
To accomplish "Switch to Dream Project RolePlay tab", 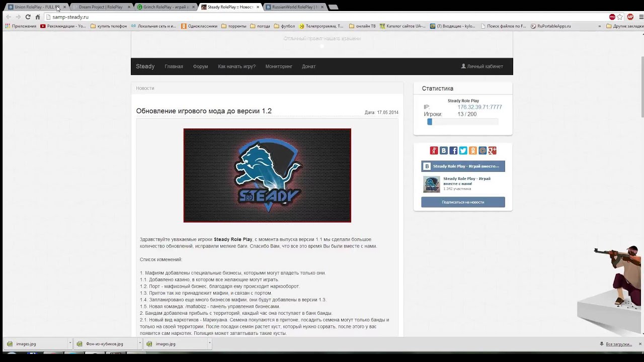I will pos(101,7).
